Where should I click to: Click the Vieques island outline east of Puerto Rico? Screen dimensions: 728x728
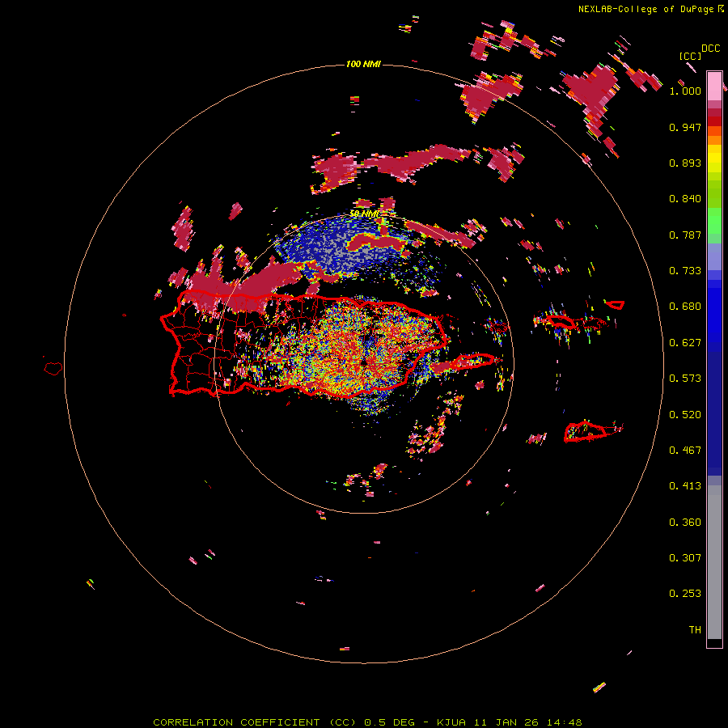point(475,360)
